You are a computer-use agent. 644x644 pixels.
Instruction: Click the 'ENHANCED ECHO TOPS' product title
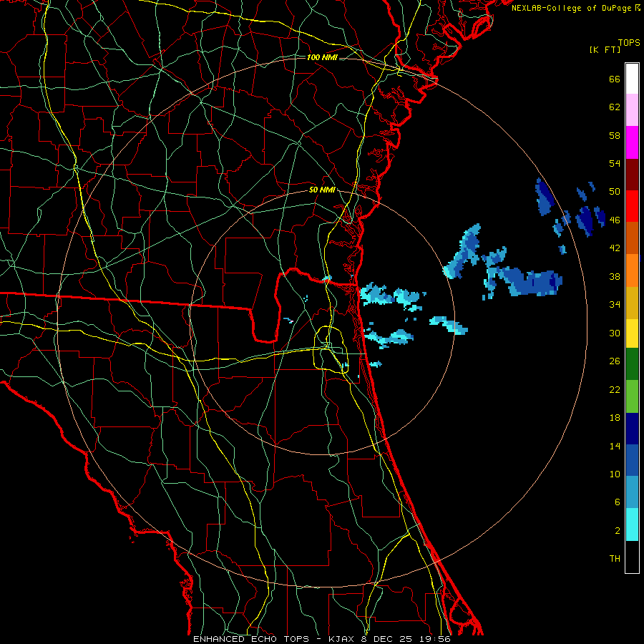pyautogui.click(x=251, y=639)
